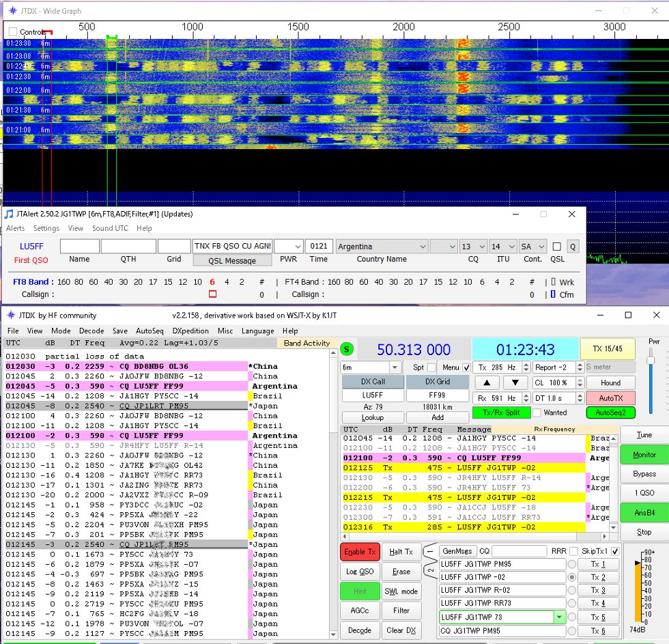
Task: Click the CQ direction input field
Action: (519, 551)
